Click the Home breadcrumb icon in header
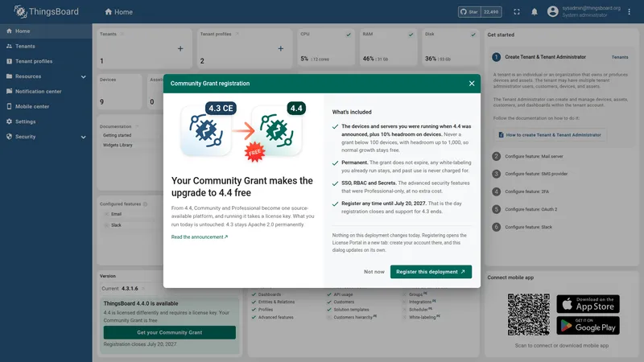 tap(109, 11)
